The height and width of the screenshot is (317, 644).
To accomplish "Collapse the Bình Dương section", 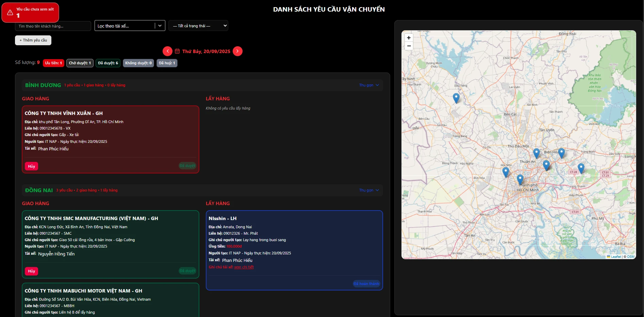I will (369, 85).
